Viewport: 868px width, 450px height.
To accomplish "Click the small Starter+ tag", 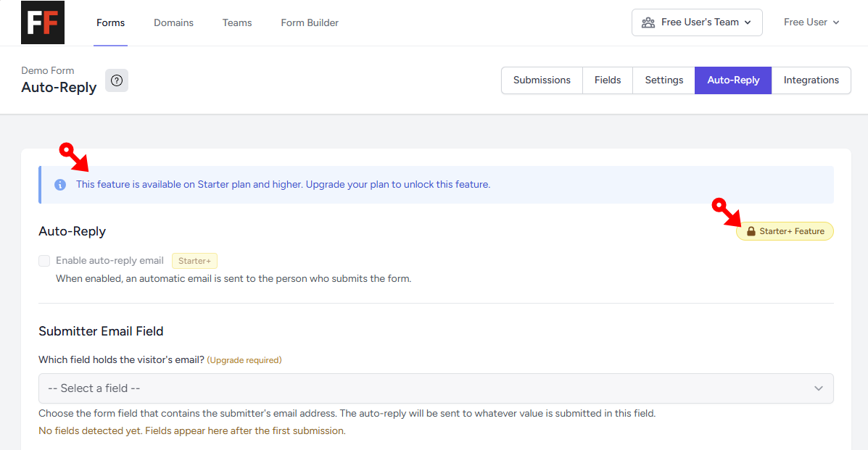I will click(194, 261).
